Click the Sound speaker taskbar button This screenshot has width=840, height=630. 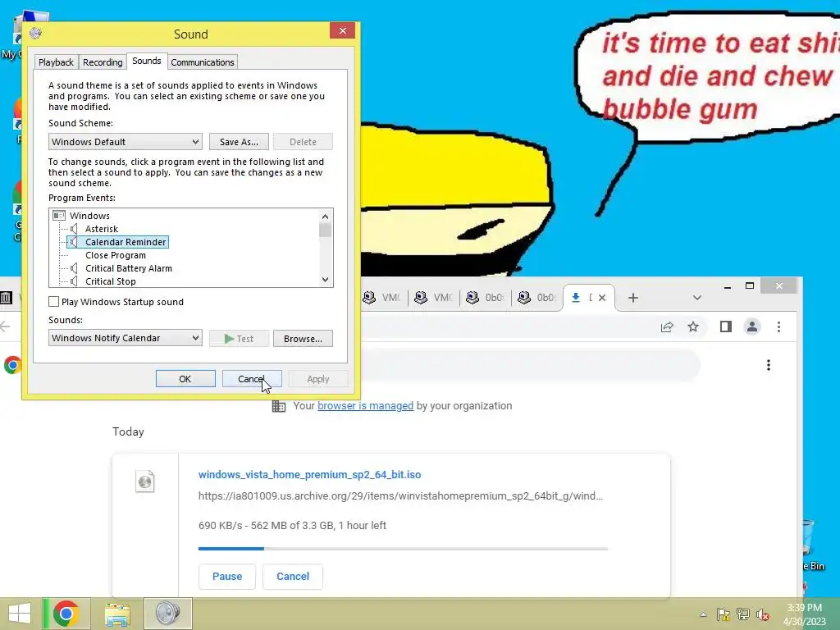pos(167,614)
